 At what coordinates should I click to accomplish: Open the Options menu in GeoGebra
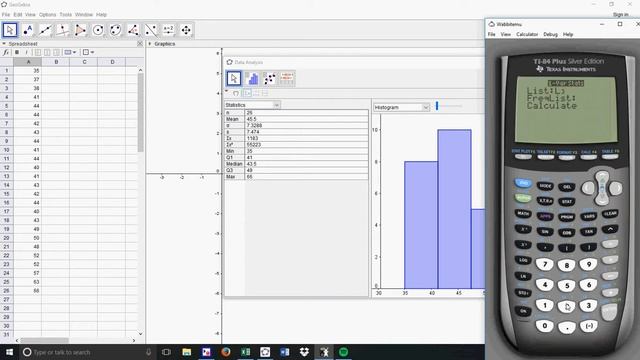point(47,15)
